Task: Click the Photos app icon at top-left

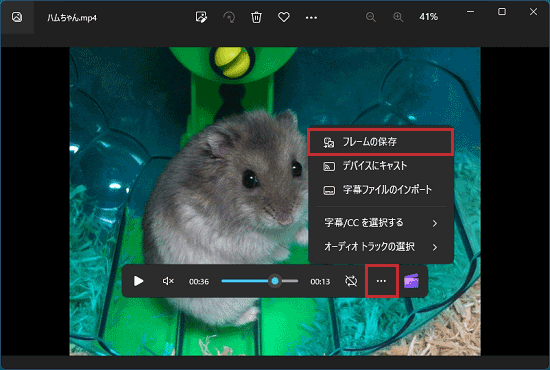Action: (x=17, y=17)
